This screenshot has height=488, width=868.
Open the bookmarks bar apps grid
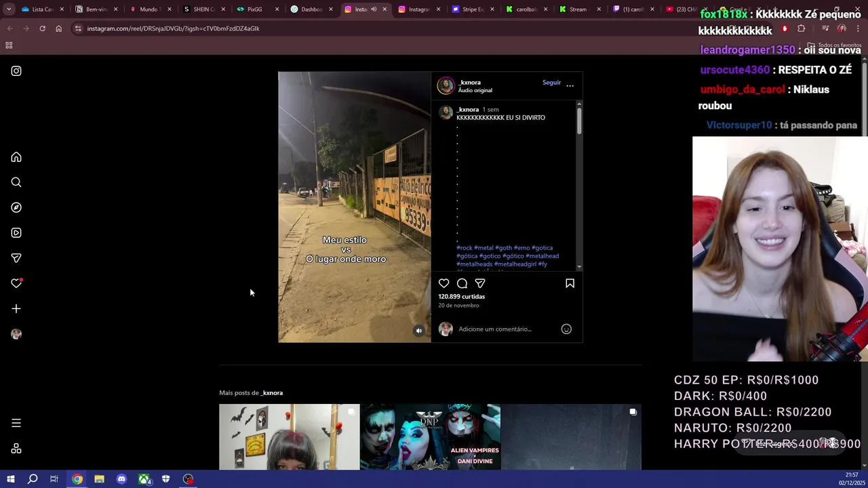coord(9,45)
